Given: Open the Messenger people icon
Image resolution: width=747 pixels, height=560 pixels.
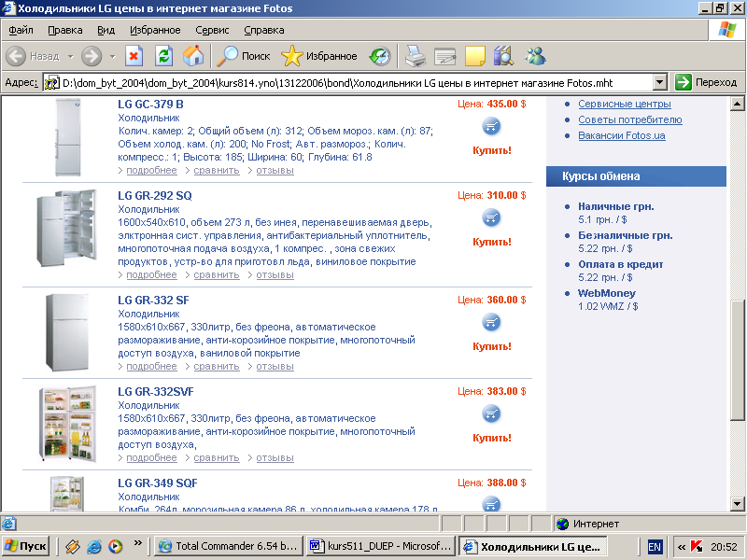Looking at the screenshot, I should (534, 56).
